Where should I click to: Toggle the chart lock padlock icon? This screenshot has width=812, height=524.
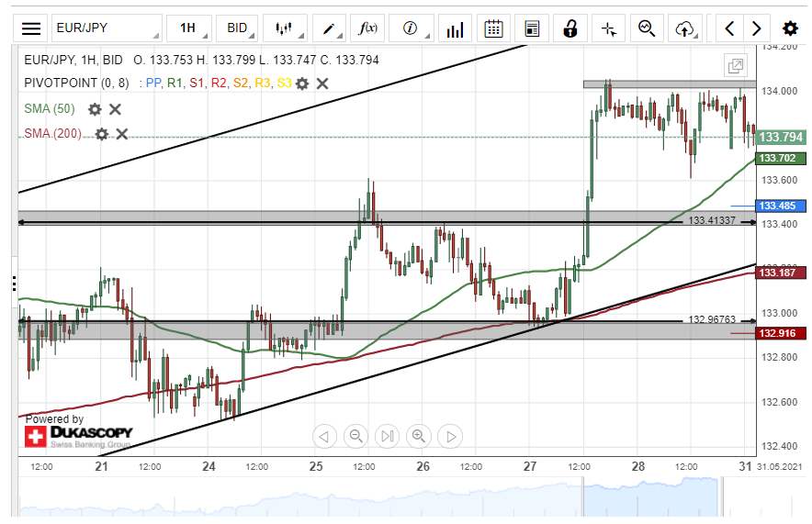[570, 28]
